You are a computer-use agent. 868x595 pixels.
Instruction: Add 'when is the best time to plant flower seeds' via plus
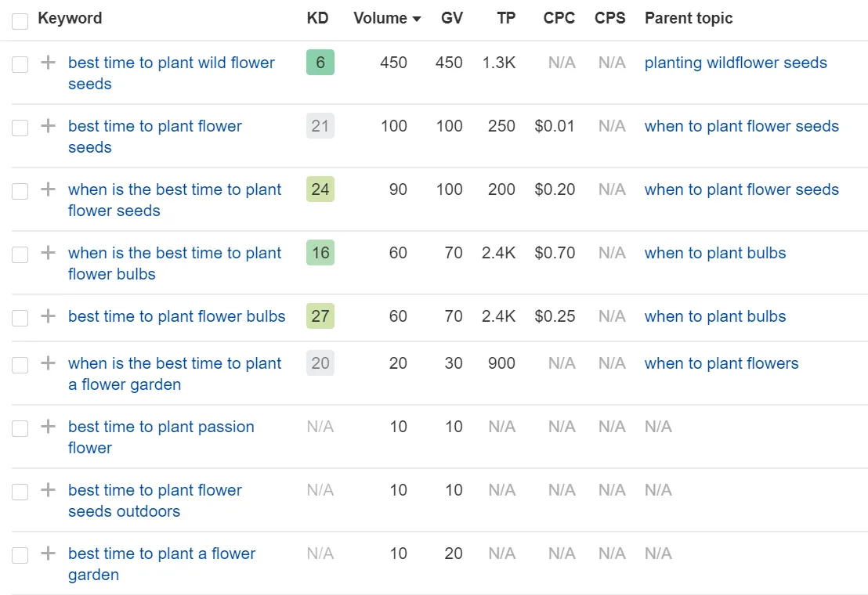(x=48, y=189)
